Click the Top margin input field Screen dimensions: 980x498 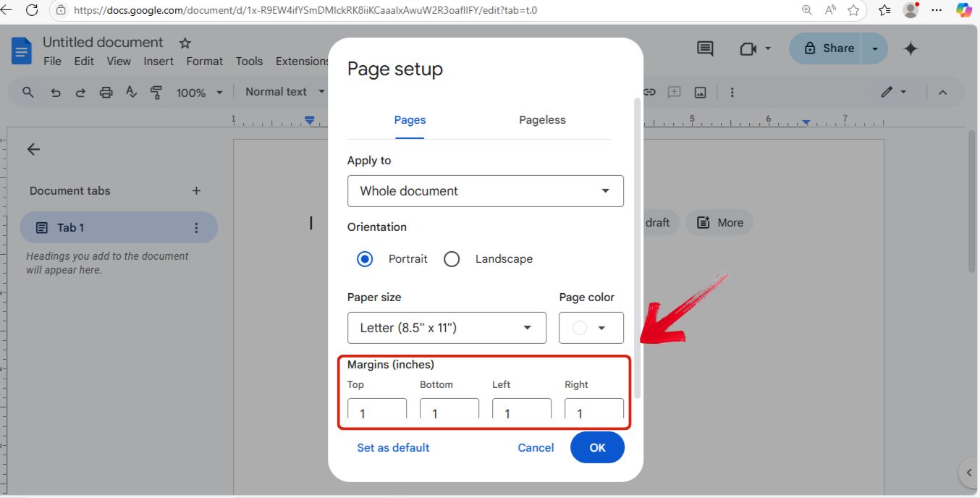(x=376, y=413)
